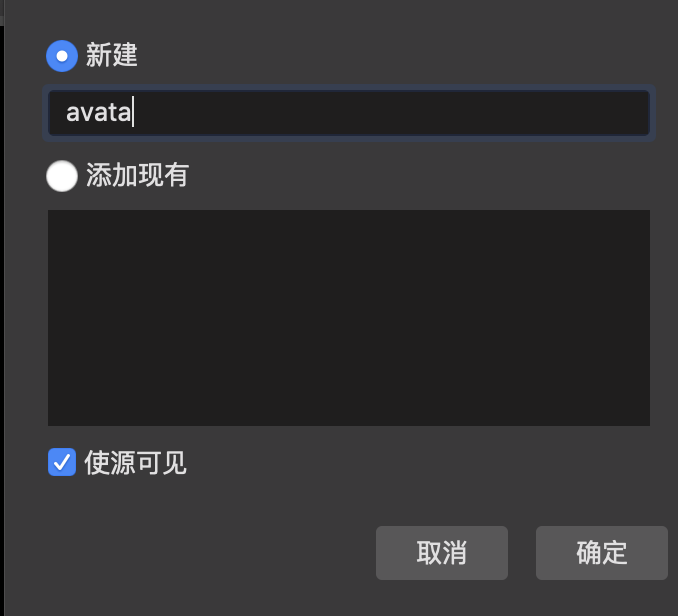Screen dimensions: 678x616
Task: Click the word avata in the text box
Action: pyautogui.click(x=98, y=112)
